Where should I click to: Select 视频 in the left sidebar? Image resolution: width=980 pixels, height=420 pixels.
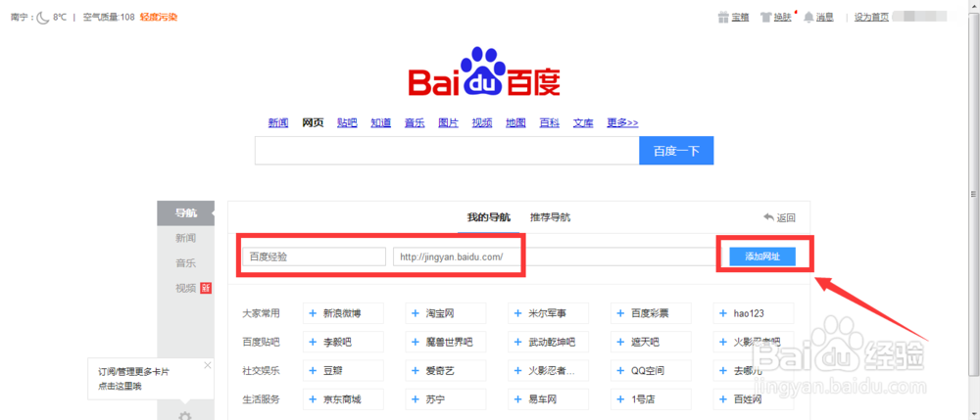click(x=185, y=288)
